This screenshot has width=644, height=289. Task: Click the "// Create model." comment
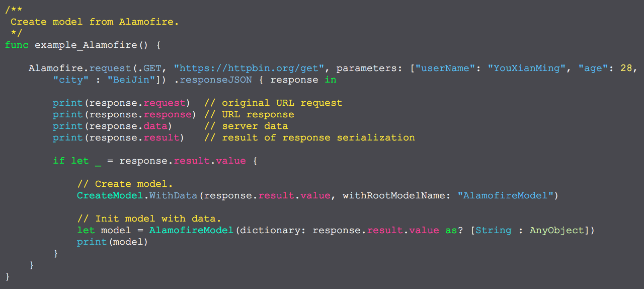(x=125, y=184)
